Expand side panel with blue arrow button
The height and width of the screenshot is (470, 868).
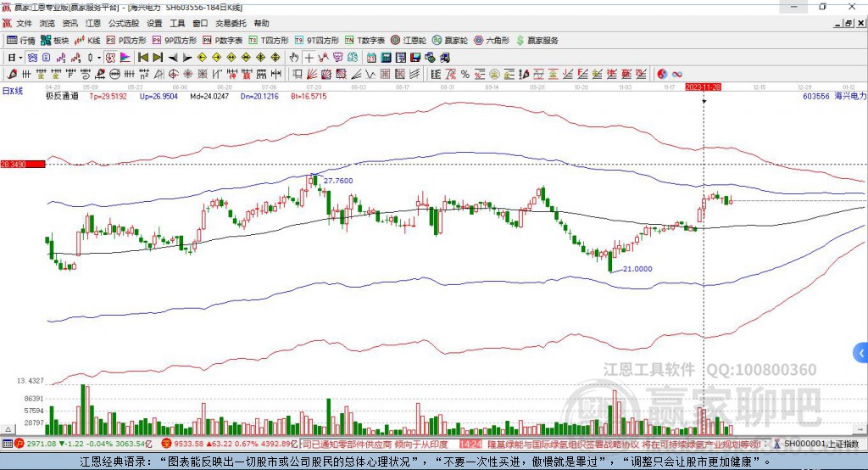click(861, 353)
